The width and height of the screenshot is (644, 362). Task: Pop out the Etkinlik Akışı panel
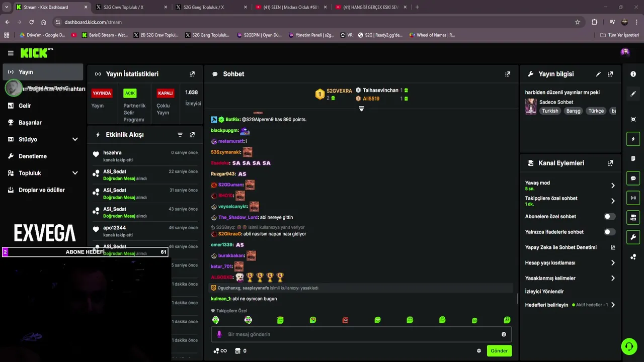click(192, 135)
